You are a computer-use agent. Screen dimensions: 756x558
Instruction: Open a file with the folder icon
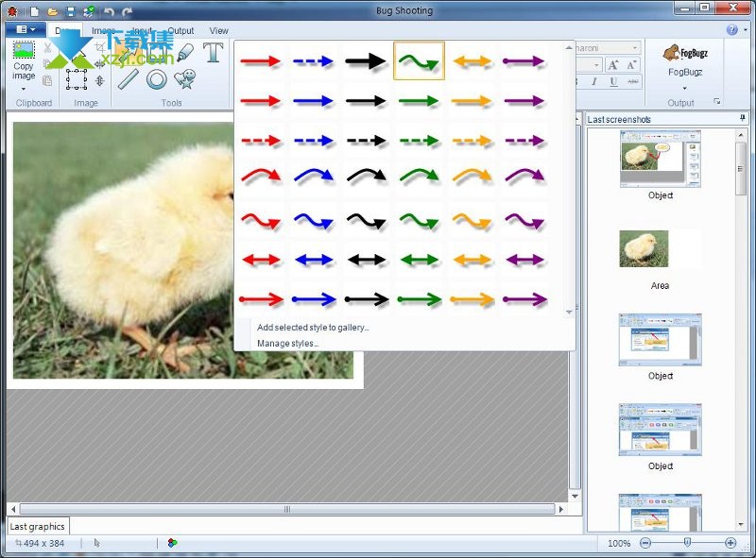pyautogui.click(x=53, y=11)
